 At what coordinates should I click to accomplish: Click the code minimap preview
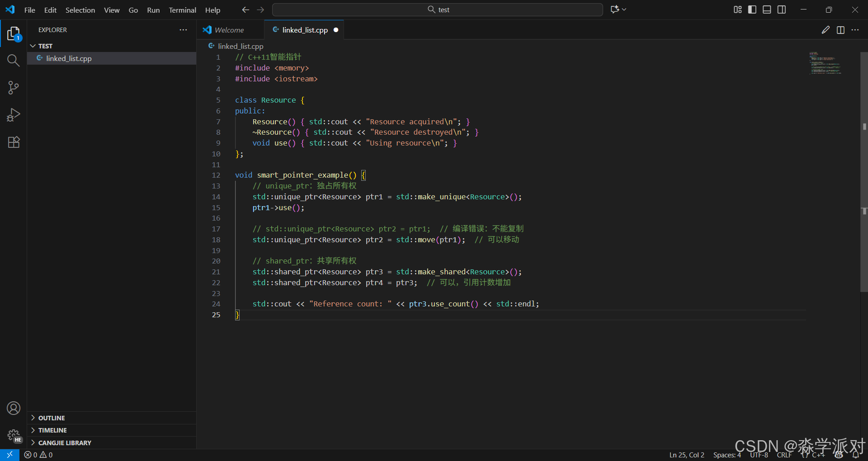tap(826, 63)
